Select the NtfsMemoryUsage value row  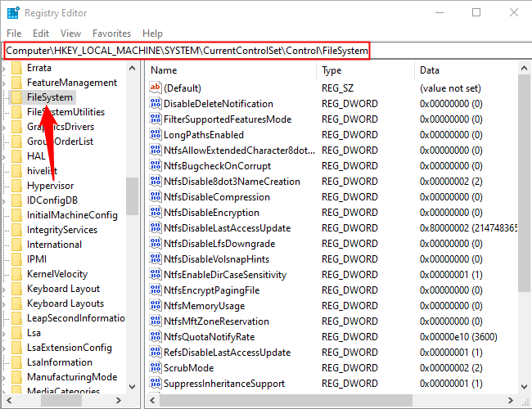tap(204, 306)
